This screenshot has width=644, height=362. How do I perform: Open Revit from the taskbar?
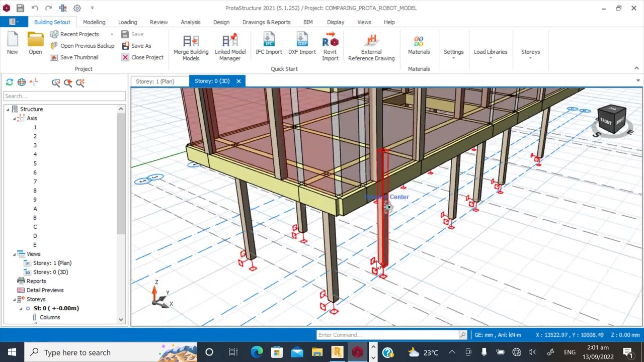click(337, 352)
